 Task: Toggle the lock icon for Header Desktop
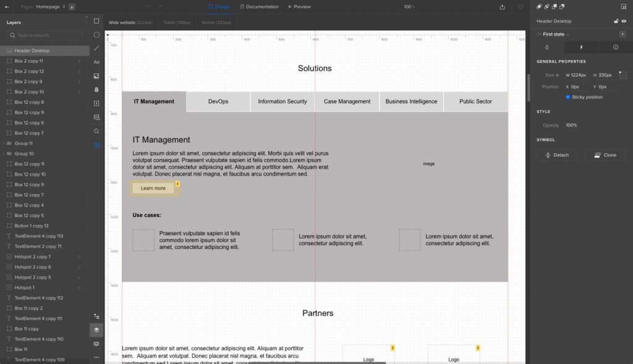[x=616, y=21]
